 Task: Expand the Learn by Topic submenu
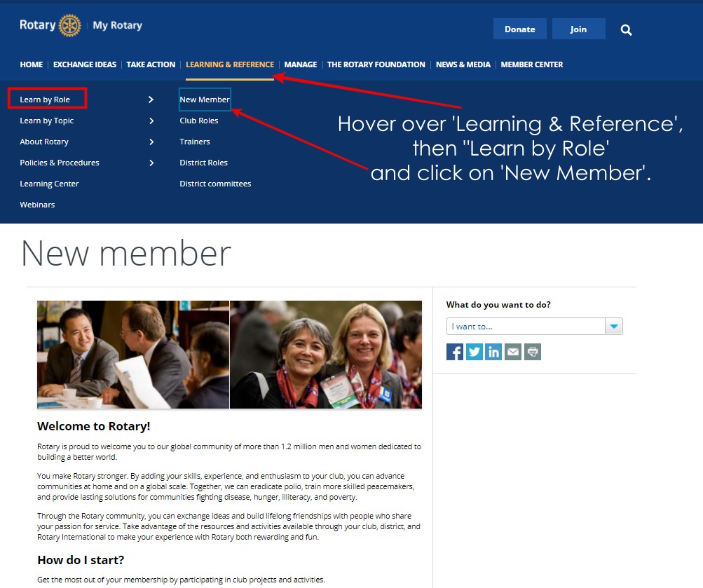tap(46, 121)
